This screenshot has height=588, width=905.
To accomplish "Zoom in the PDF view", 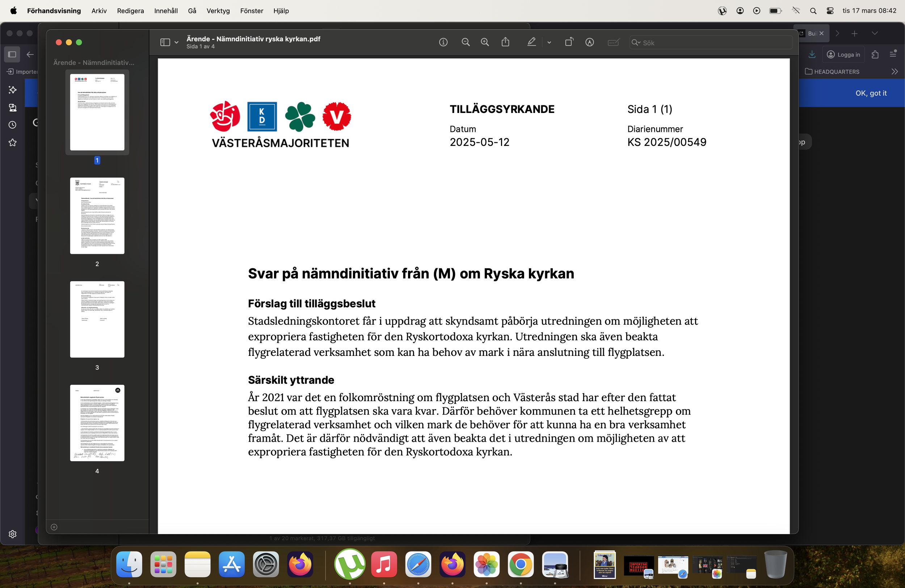I will (x=485, y=42).
